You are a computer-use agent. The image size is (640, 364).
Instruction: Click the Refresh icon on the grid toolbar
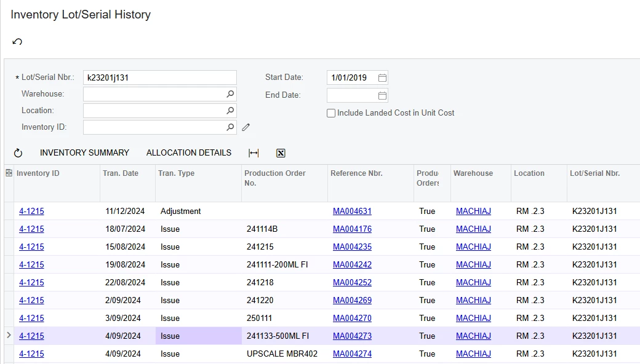pyautogui.click(x=19, y=152)
